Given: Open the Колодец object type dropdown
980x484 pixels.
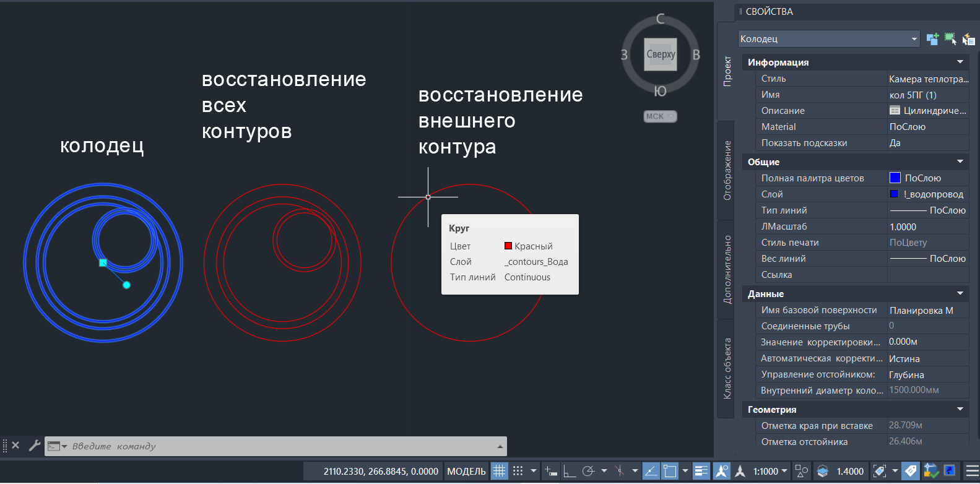Looking at the screenshot, I should (914, 39).
